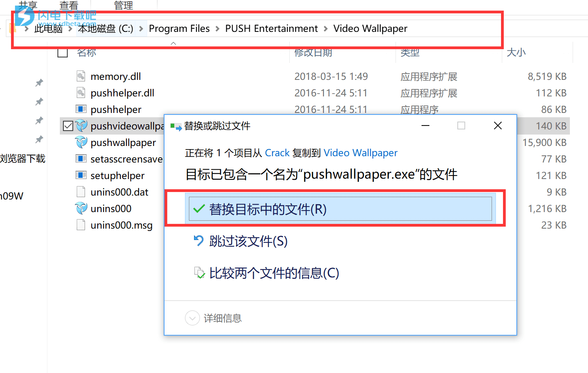
Task: Click the pushhelper application icon
Action: pos(81,109)
